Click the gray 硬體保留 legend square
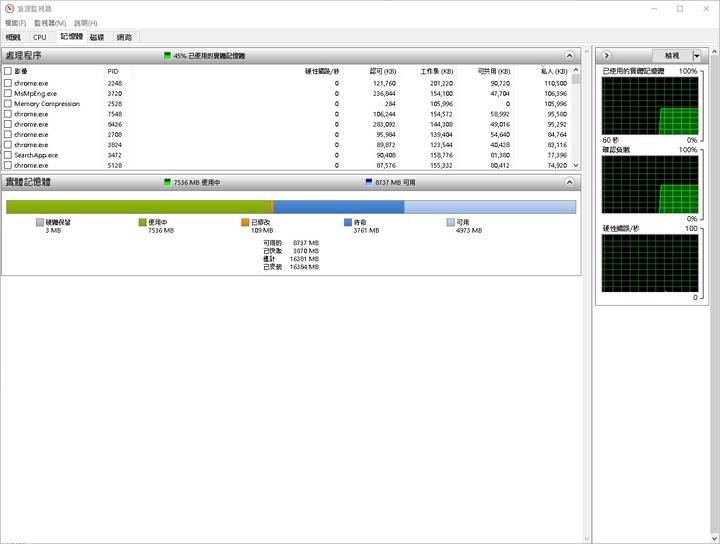 (x=40, y=222)
